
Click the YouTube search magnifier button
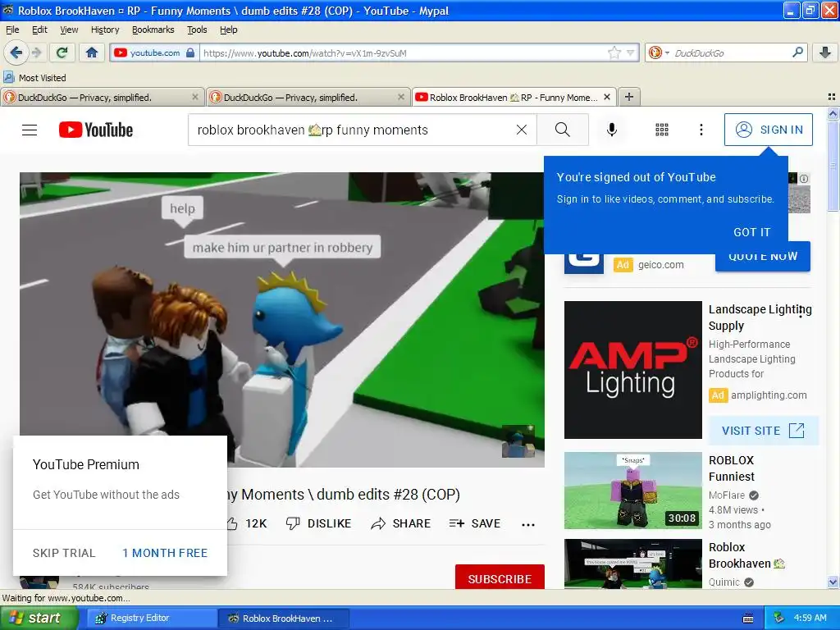point(563,130)
